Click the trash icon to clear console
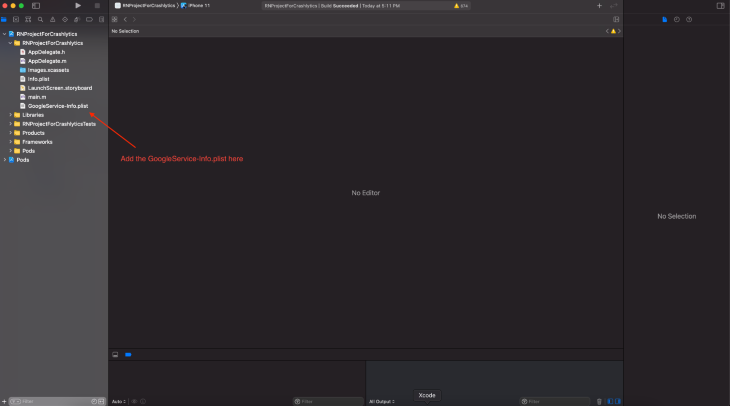The image size is (730, 406). 599,401
